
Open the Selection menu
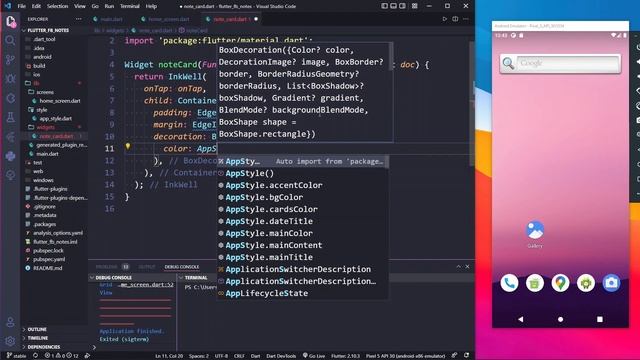[x=58, y=6]
